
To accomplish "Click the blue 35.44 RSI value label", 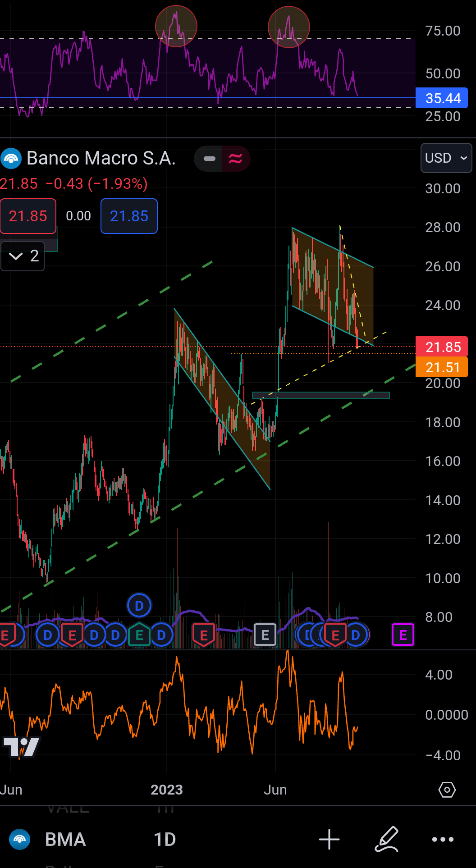I will [x=443, y=98].
